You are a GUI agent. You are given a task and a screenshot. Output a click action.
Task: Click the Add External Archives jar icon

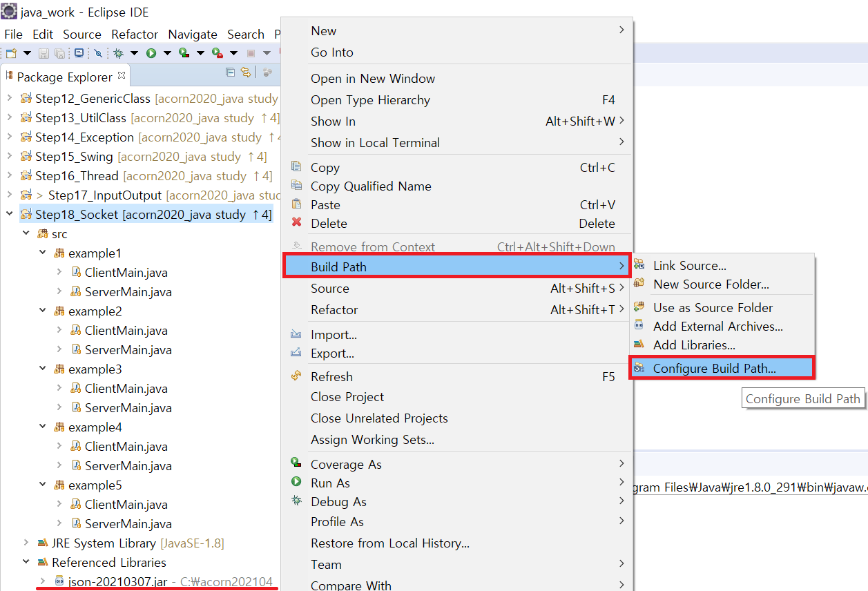[639, 326]
